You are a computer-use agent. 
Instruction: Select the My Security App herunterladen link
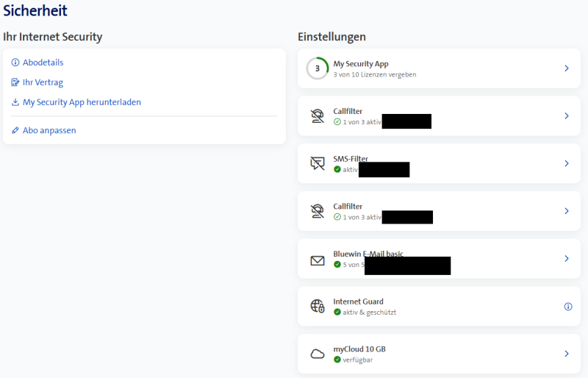pyautogui.click(x=82, y=102)
